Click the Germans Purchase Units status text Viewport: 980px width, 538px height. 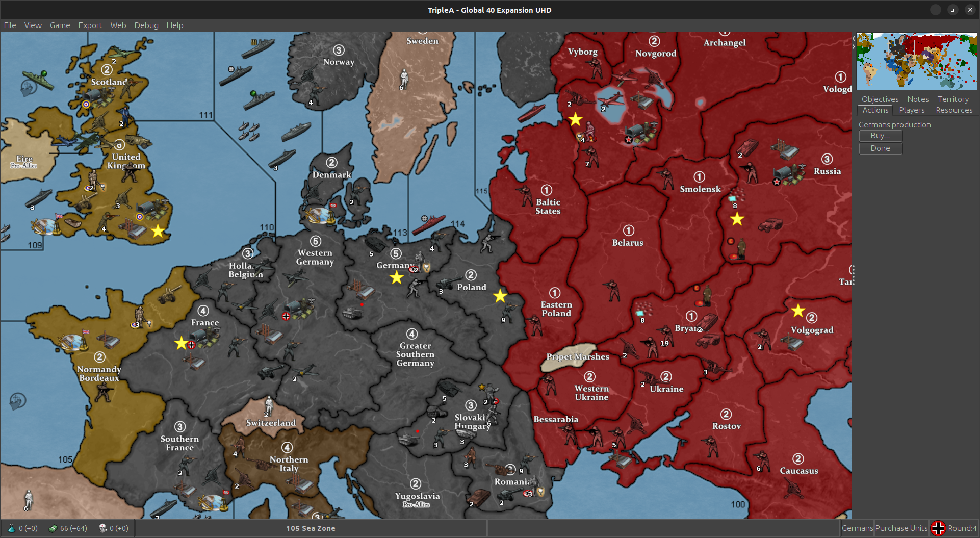tap(885, 528)
